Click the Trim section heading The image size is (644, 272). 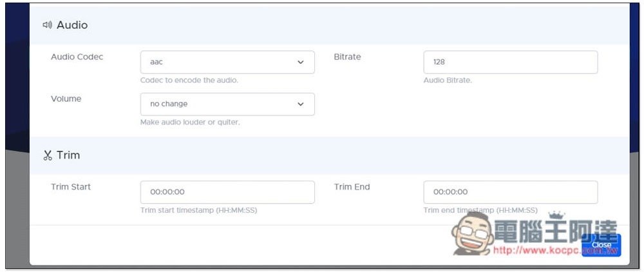tap(68, 155)
